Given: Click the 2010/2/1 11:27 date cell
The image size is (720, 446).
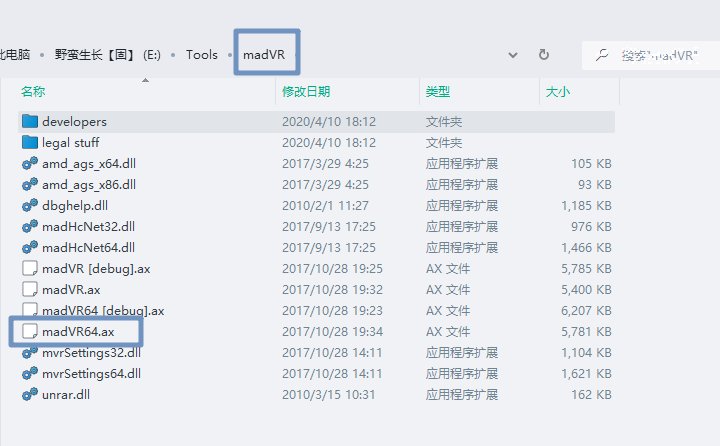Looking at the screenshot, I should [x=326, y=206].
